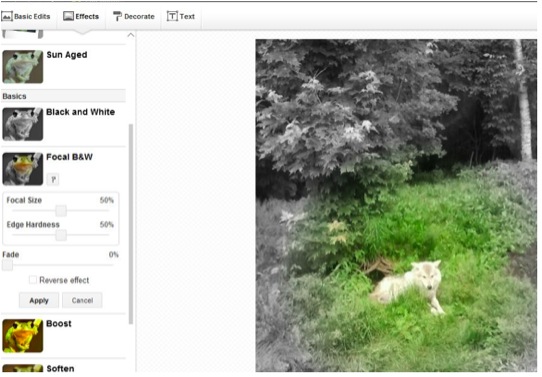Choose the Sun Aged effect thumbnail
This screenshot has width=542, height=377.
(23, 67)
